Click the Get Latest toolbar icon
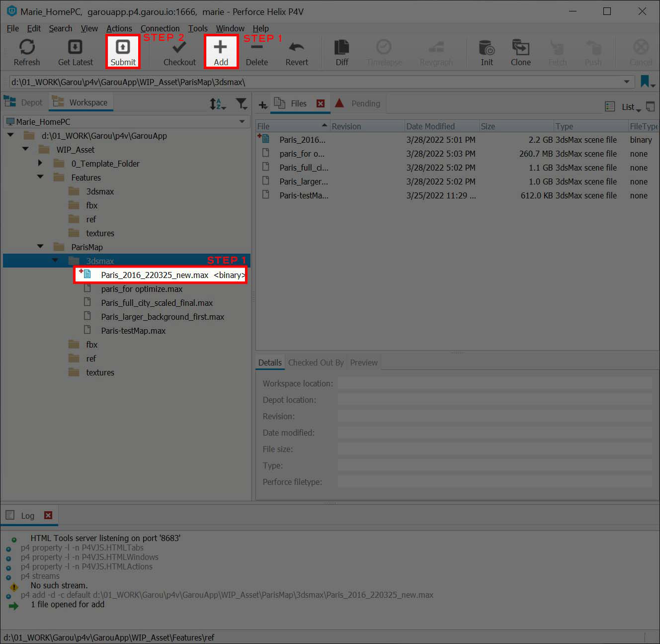This screenshot has width=660, height=644. point(76,52)
